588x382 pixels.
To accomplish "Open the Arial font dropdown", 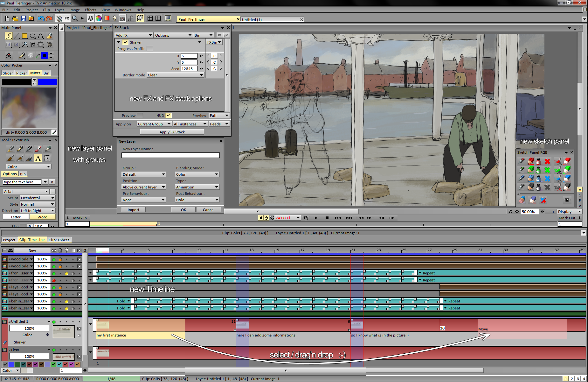I will (26, 192).
